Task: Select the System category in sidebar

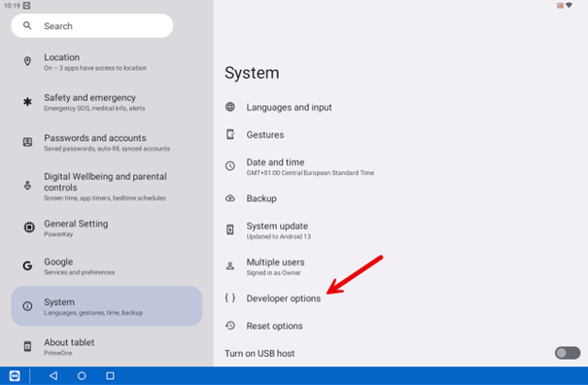Action: coord(107,306)
